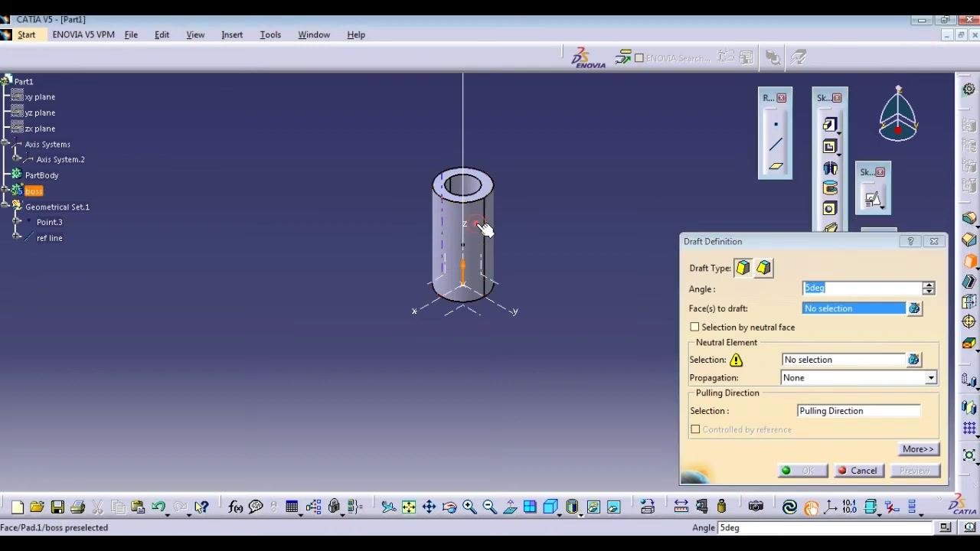Open the view mode cylinder dropdown arrow
Image resolution: width=980 pixels, height=551 pixels.
coord(581,514)
